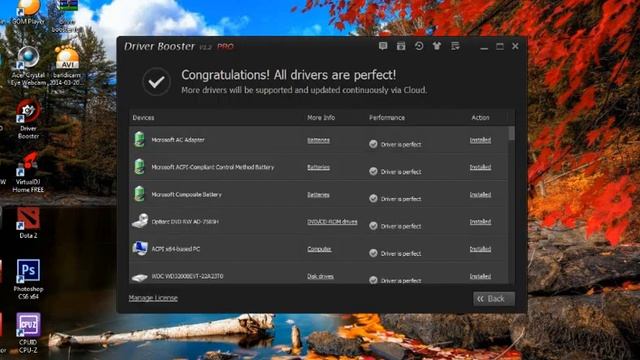
Task: Maximize the Driver Booster window
Action: 500,47
